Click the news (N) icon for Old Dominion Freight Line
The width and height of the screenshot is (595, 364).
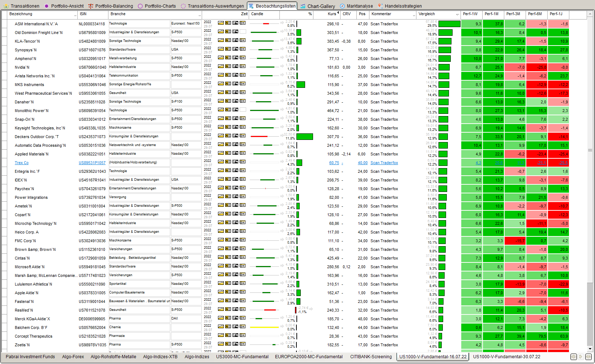coord(228,31)
